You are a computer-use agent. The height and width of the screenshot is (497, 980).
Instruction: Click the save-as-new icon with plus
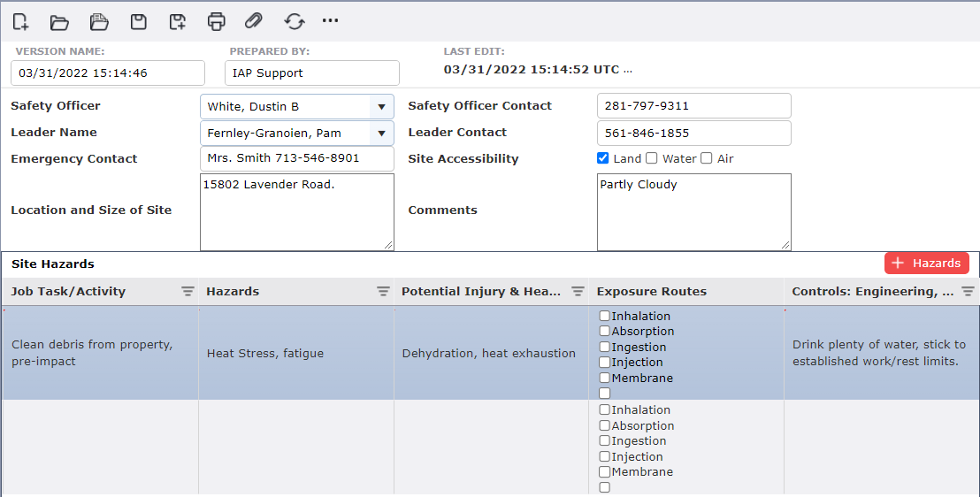pos(178,22)
